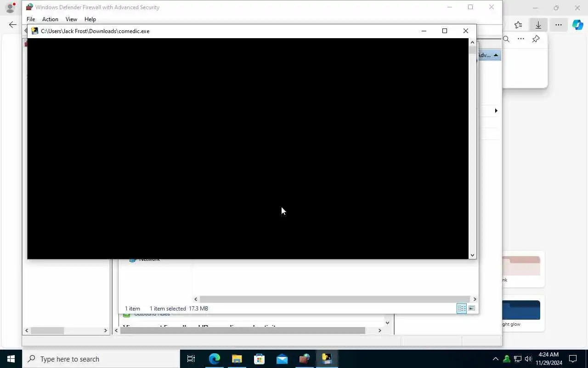Minimize the comedic.exe console window

tap(424, 31)
